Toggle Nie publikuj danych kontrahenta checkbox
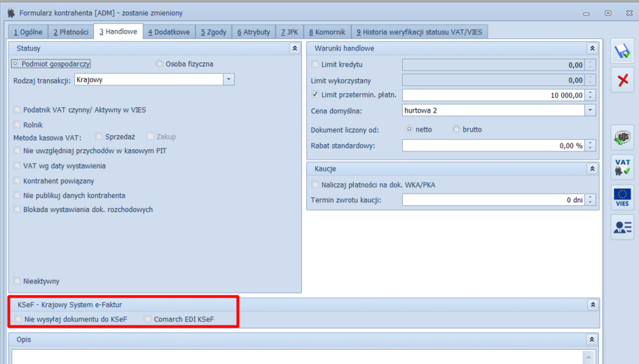 coord(17,195)
